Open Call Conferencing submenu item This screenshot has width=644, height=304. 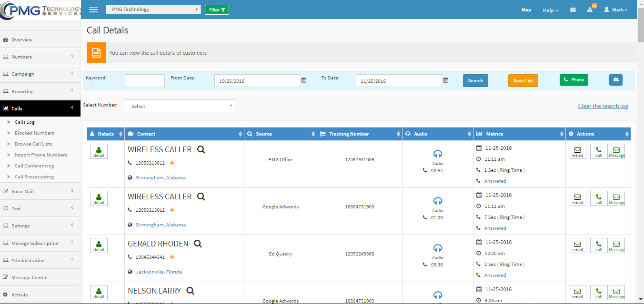[x=34, y=166]
